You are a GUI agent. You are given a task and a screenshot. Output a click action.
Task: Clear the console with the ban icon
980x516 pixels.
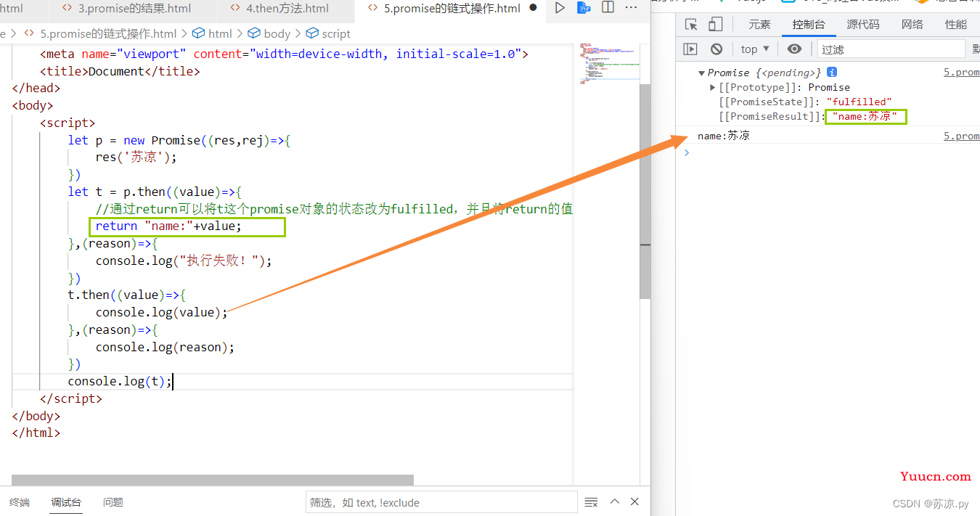[716, 49]
